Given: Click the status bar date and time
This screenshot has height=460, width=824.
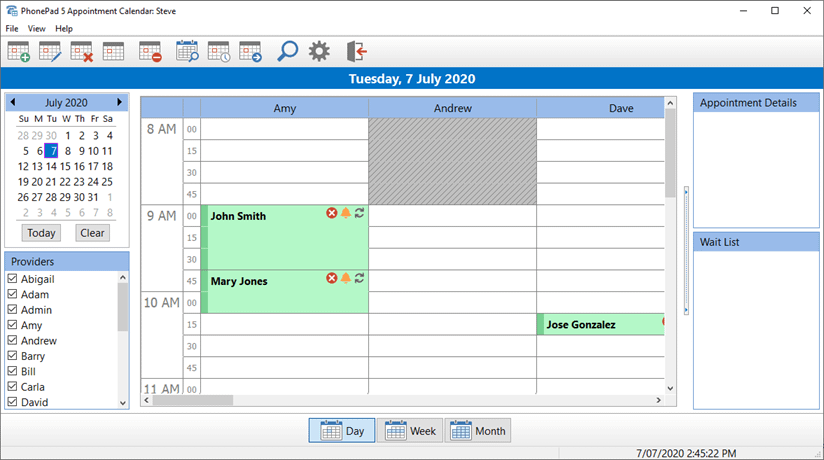Looking at the screenshot, I should 686,453.
